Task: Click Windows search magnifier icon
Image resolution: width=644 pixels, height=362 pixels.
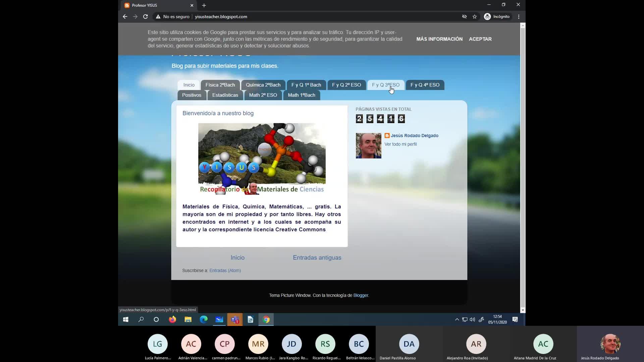Action: [141, 319]
